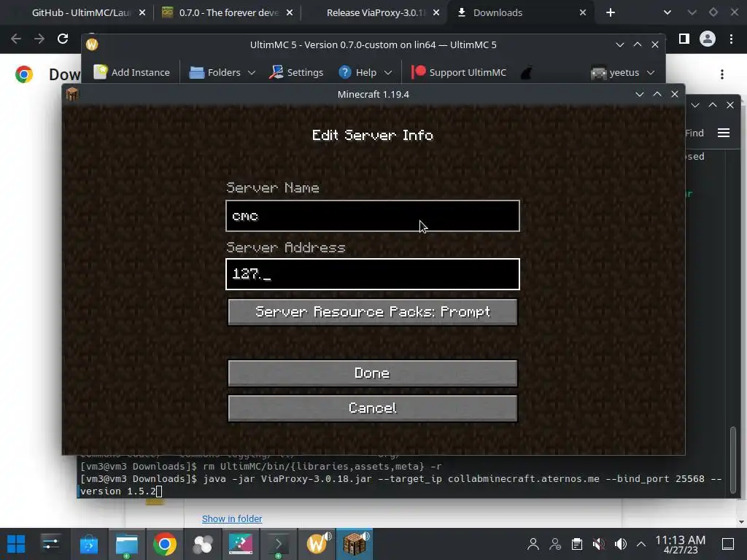Click the Minecraft window crafting table icon
Viewport: 747px width, 560px height.
click(x=72, y=94)
